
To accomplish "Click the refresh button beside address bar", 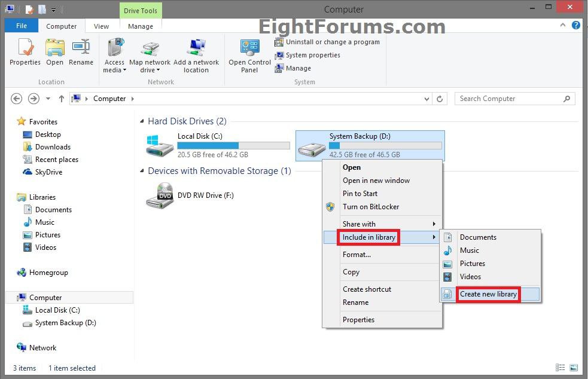I will click(x=440, y=99).
